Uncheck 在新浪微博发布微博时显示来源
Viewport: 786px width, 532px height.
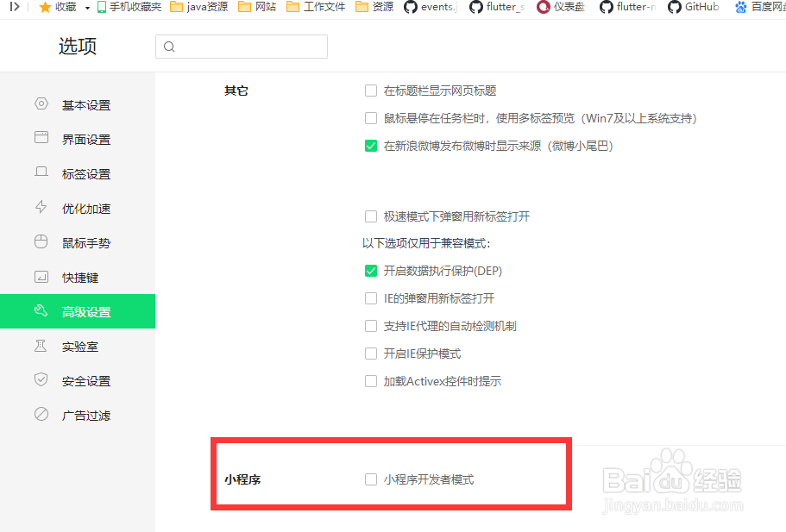pyautogui.click(x=371, y=146)
